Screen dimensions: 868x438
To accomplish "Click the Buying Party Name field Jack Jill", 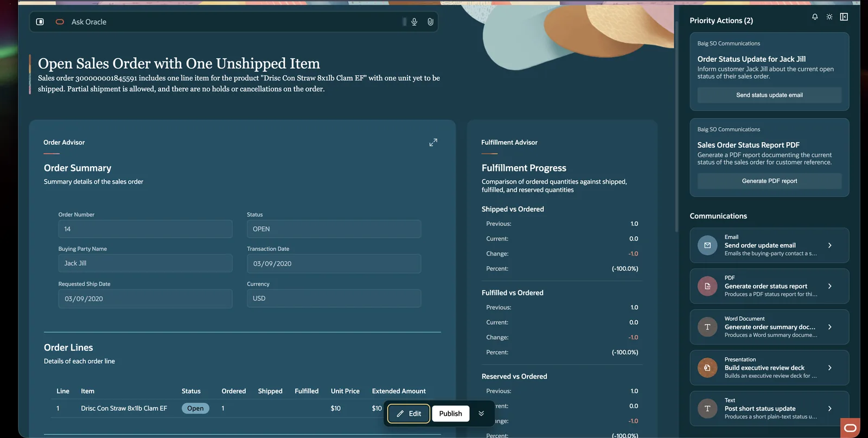I will click(145, 263).
